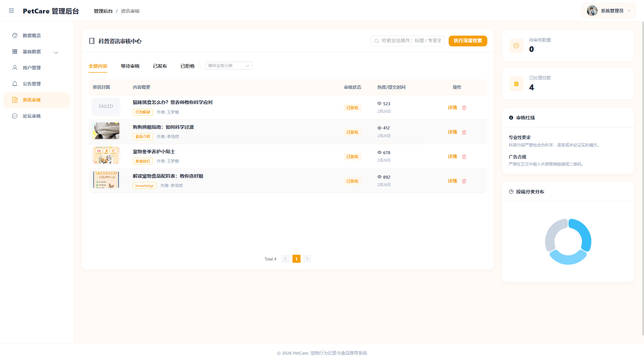Open the 系统管理员 user dropdown

(609, 11)
